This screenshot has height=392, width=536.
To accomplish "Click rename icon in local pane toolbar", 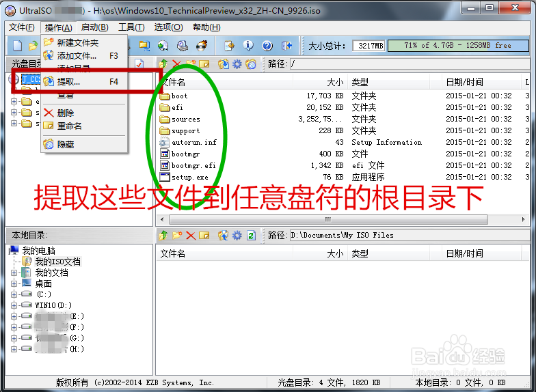I will point(204,235).
